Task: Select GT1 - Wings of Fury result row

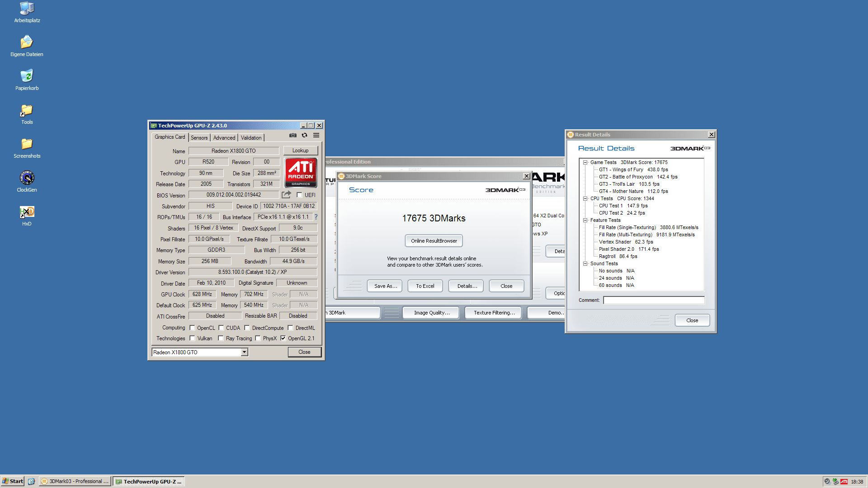Action: click(633, 169)
